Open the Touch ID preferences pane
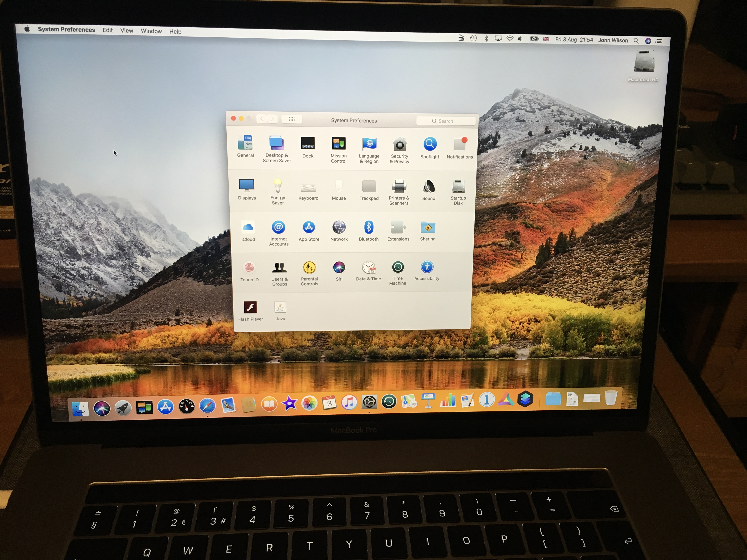 [250, 271]
